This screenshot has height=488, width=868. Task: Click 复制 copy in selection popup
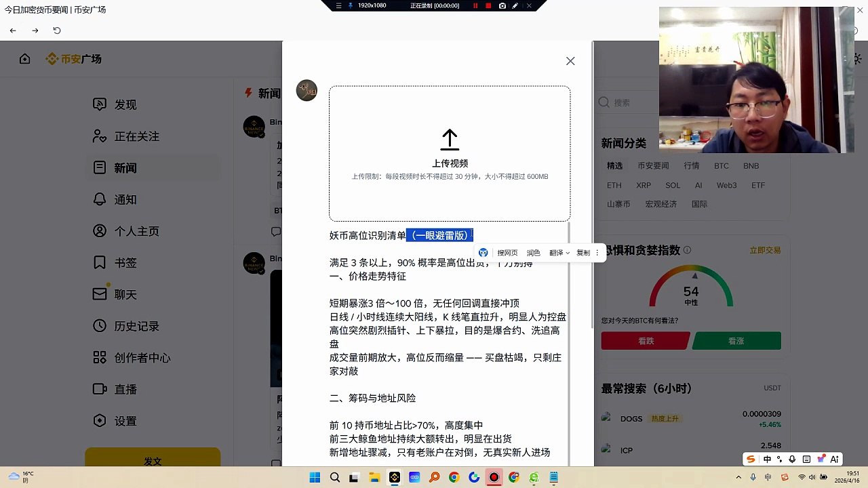583,253
